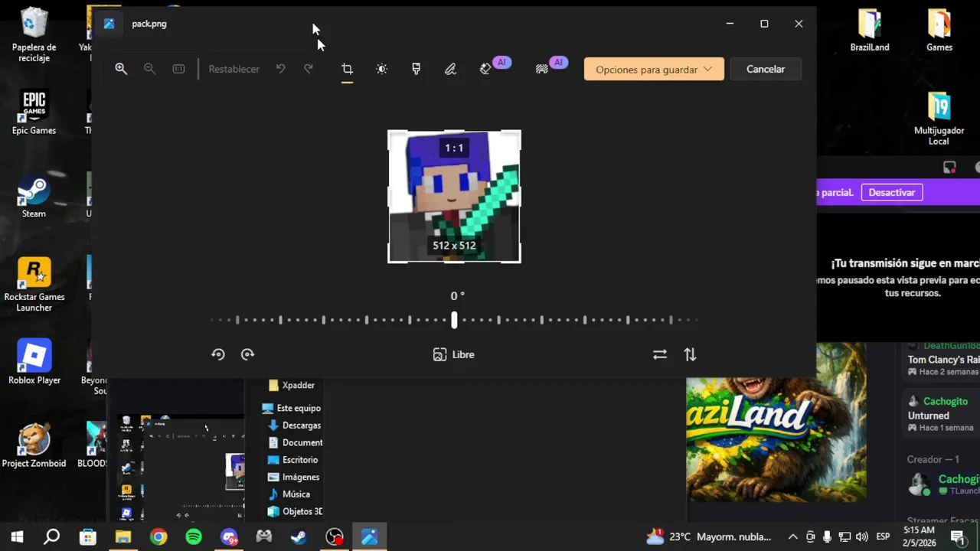This screenshot has height=551, width=980.
Task: Select the Roblox Player desktop icon
Action: [34, 362]
